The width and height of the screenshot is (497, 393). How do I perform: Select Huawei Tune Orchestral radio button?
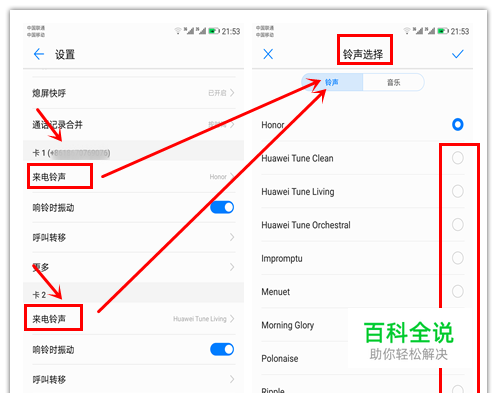[457, 225]
